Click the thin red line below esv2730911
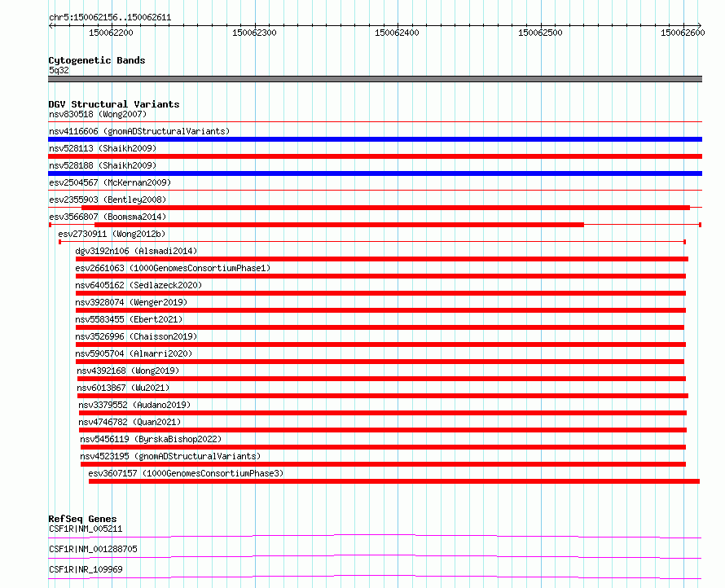This screenshot has width=725, height=588. (x=372, y=242)
